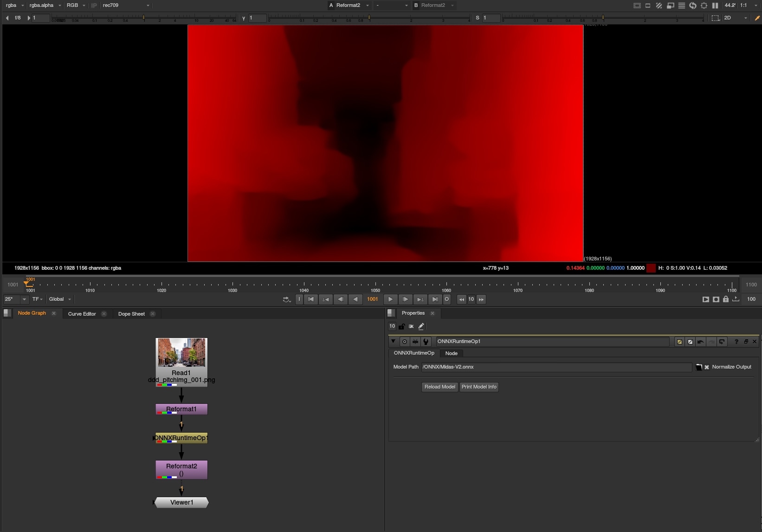Toggle the clipping warning (zebra stripes) icon
This screenshot has width=762, height=532.
[x=659, y=6]
